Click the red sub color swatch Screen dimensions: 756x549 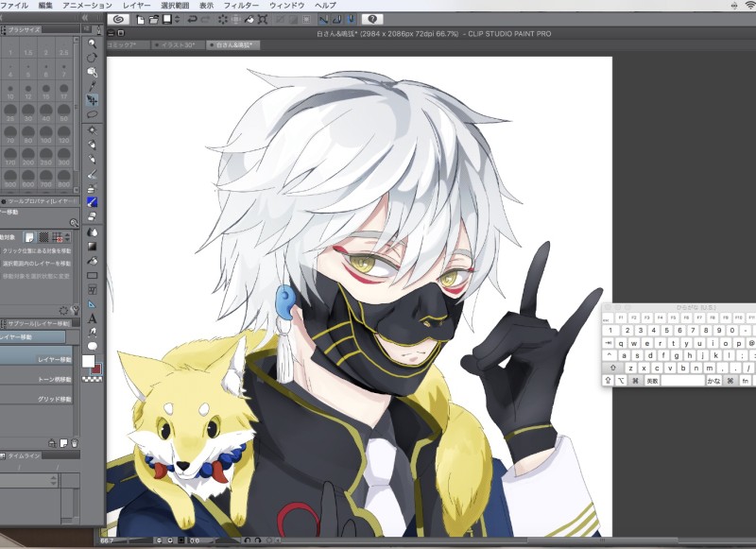[x=97, y=369]
